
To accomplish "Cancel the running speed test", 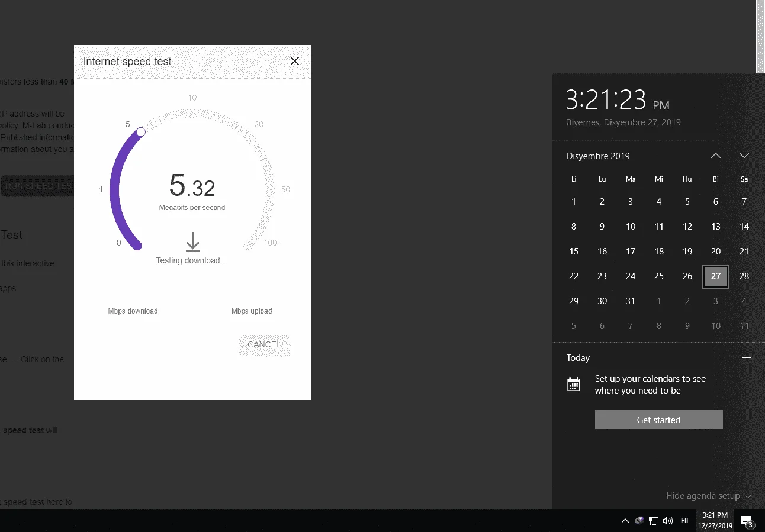I will point(264,344).
